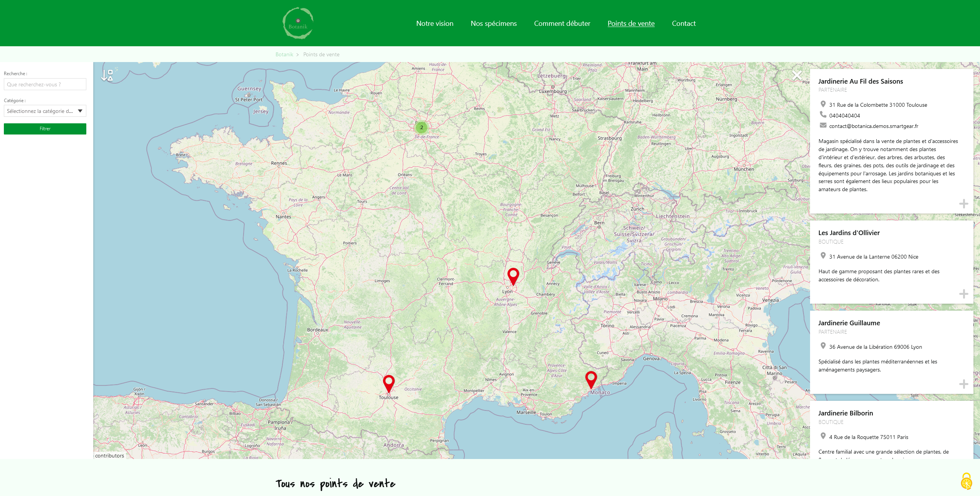The width and height of the screenshot is (980, 496).
Task: Open the Catégorie dropdown
Action: [45, 111]
